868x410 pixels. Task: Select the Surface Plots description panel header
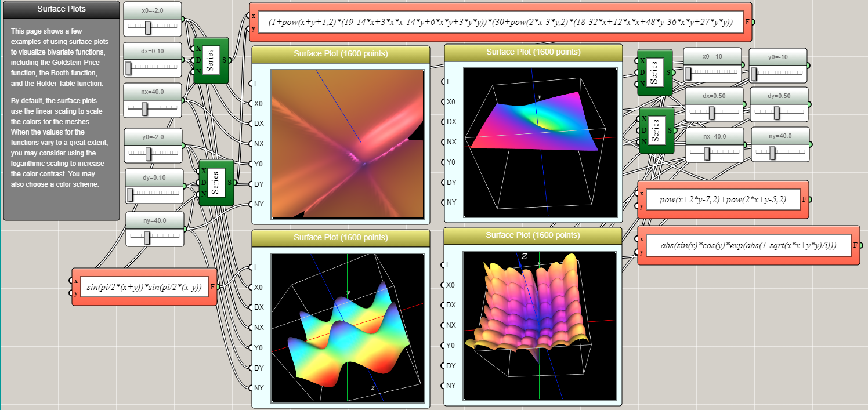click(x=53, y=9)
